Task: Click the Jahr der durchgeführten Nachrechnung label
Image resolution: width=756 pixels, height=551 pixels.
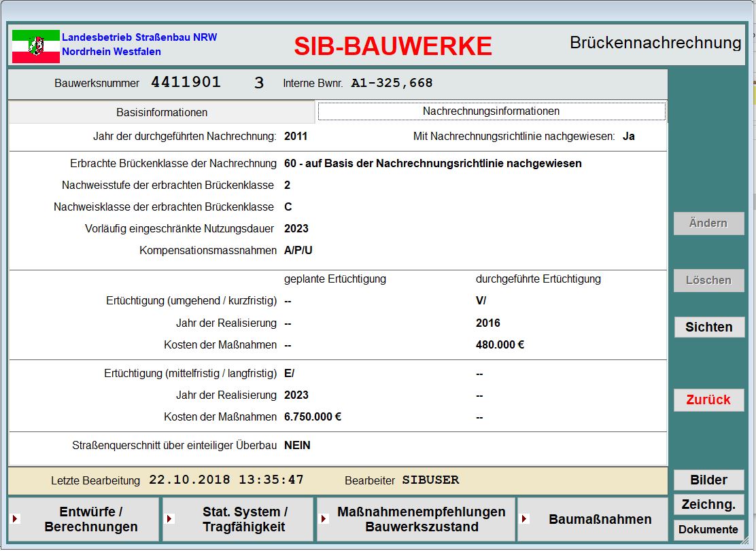Action: click(x=185, y=137)
